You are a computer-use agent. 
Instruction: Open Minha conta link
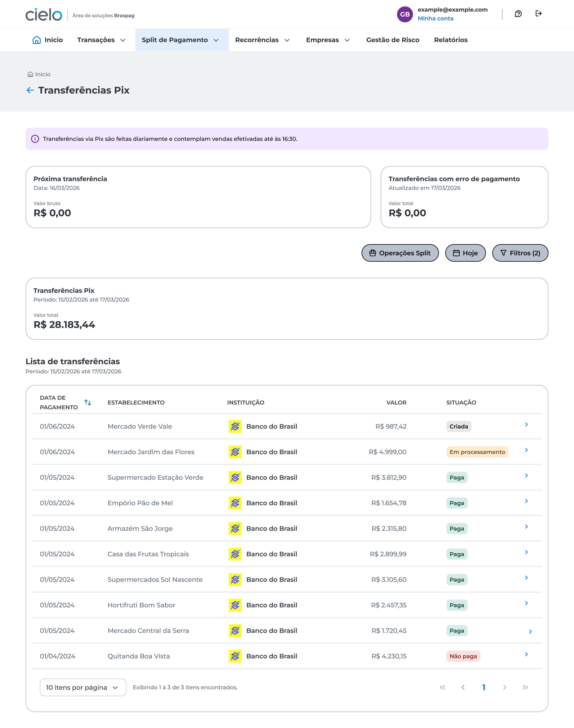click(435, 19)
